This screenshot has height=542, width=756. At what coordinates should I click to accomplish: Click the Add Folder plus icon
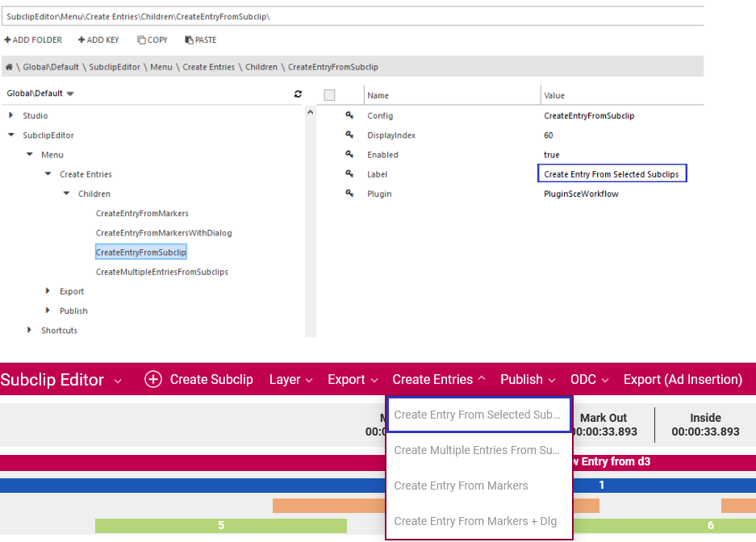[x=8, y=40]
